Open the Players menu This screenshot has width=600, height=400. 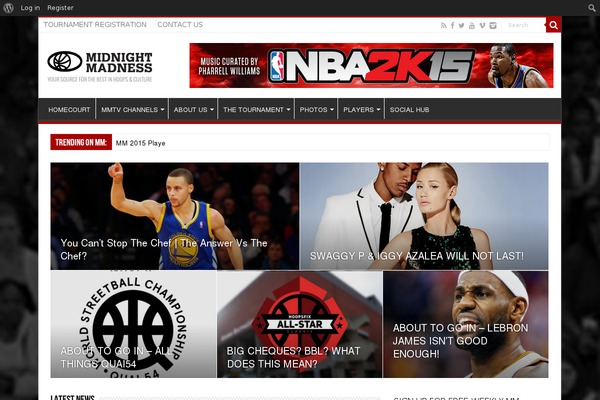point(361,109)
